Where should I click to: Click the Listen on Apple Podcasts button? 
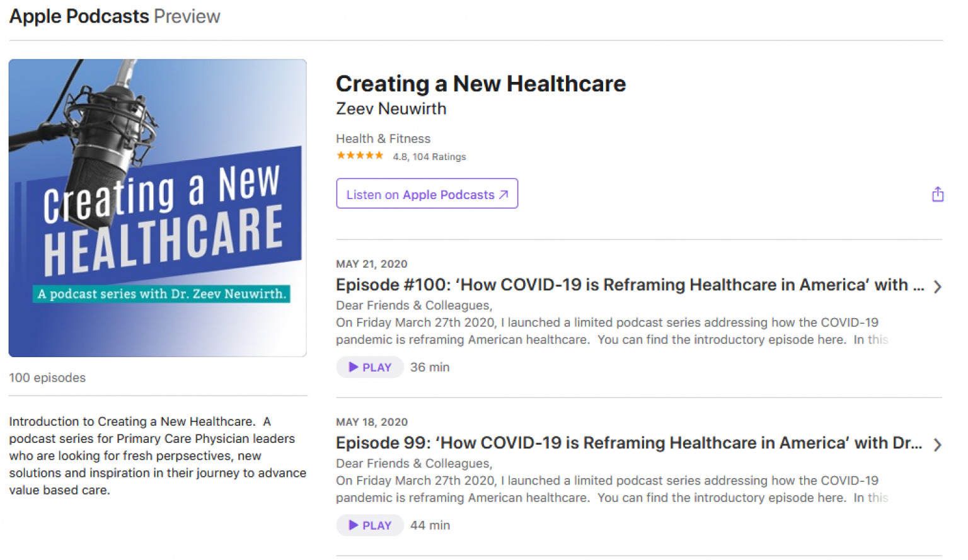pyautogui.click(x=427, y=194)
